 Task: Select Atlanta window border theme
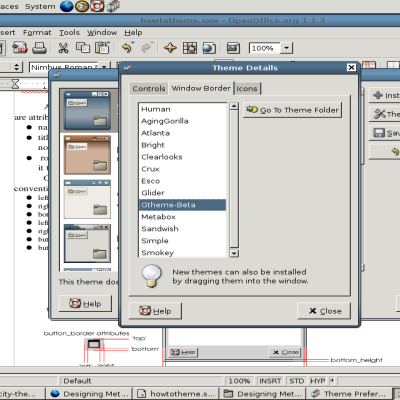click(182, 133)
